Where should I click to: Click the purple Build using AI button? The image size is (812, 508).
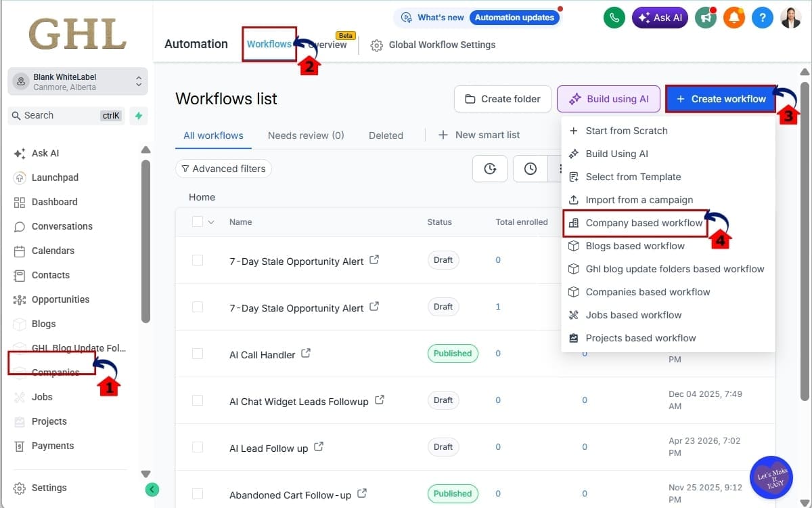pos(608,99)
